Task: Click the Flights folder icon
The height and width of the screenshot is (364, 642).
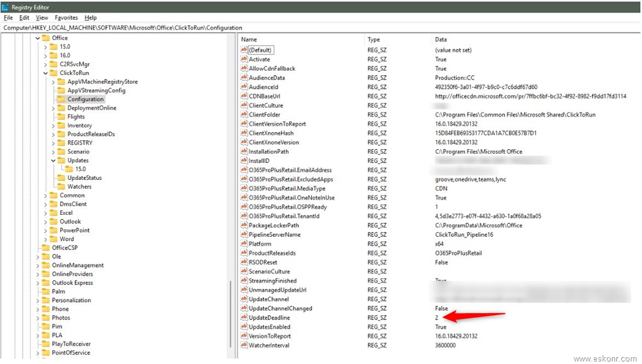Action: point(61,117)
